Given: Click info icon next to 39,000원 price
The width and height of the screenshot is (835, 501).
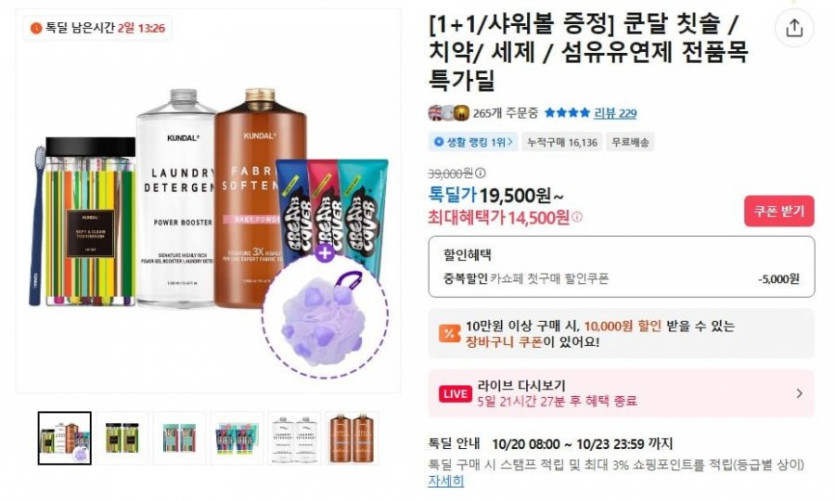Looking at the screenshot, I should pos(480,173).
